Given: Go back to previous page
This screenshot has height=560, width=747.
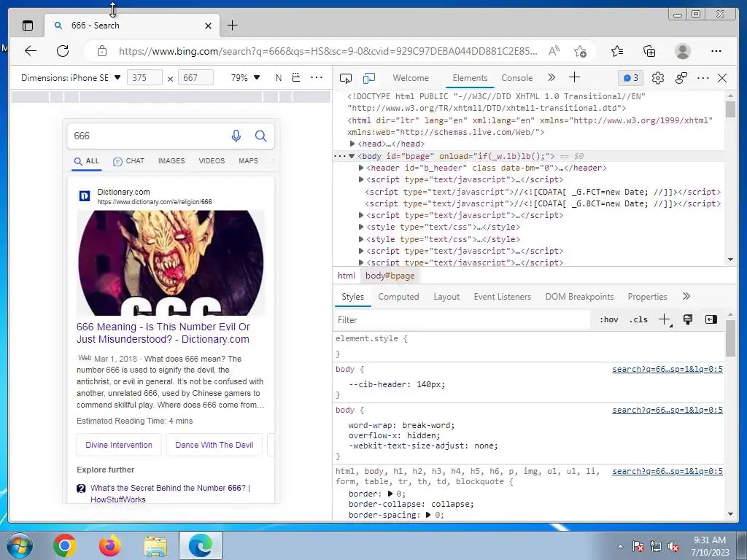Looking at the screenshot, I should (31, 51).
